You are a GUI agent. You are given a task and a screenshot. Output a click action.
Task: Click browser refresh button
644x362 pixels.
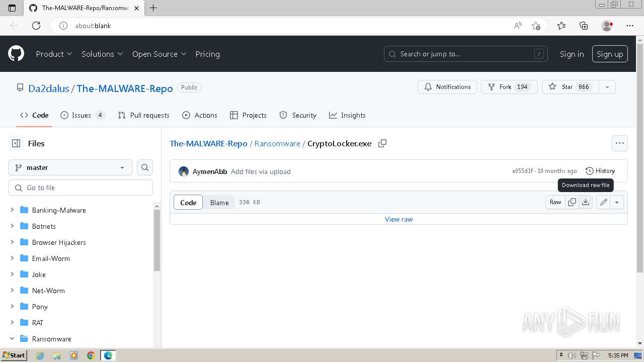tap(36, 26)
